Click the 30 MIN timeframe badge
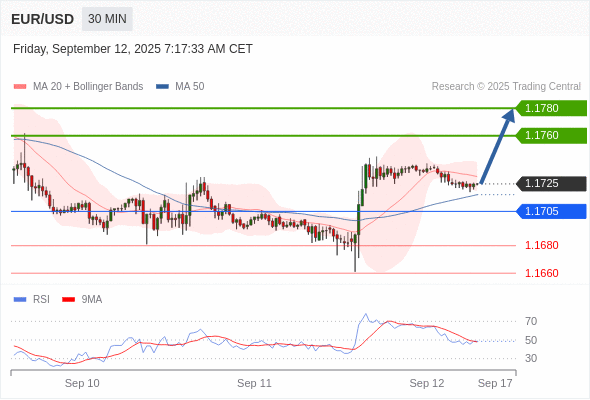This screenshot has height=400, width=590. [107, 19]
